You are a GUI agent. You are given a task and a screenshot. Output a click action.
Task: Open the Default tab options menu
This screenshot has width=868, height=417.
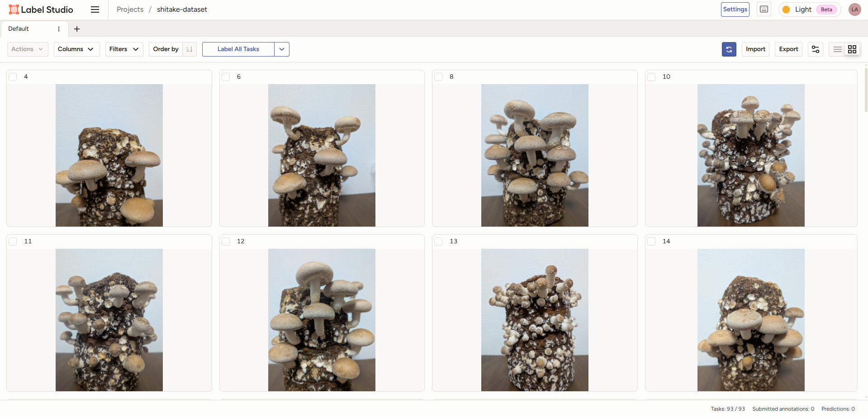59,29
